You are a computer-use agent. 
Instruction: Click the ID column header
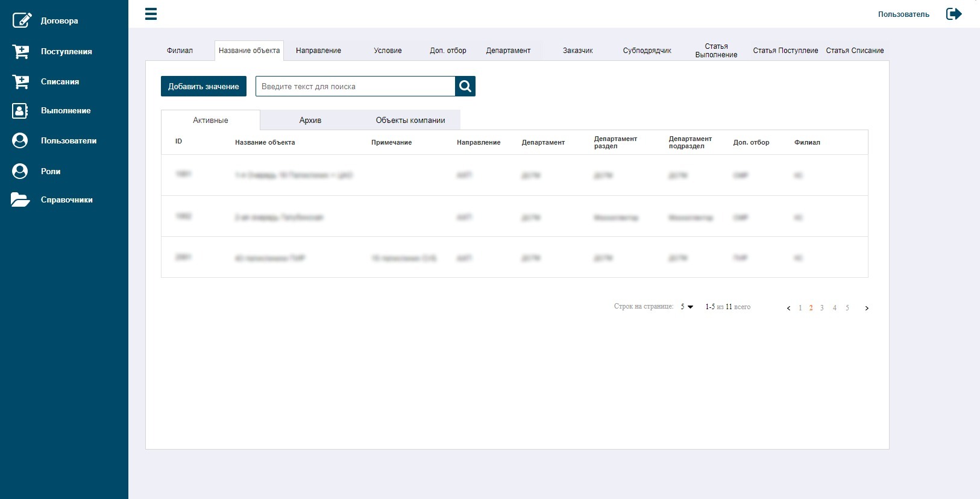click(178, 142)
